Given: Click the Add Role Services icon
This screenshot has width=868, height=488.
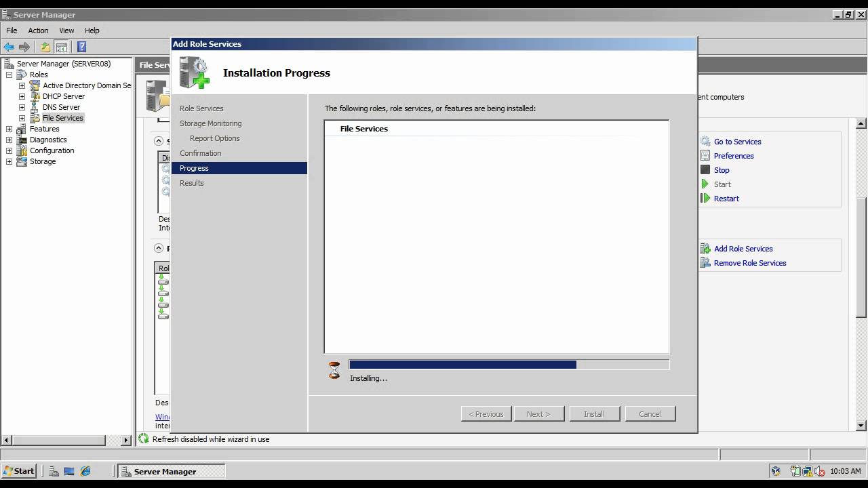Looking at the screenshot, I should [x=705, y=249].
